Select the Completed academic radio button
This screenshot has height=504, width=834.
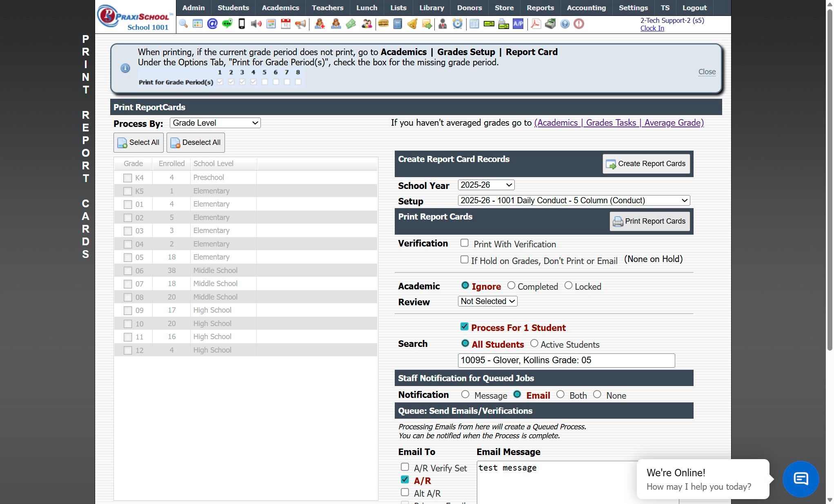[x=511, y=286]
